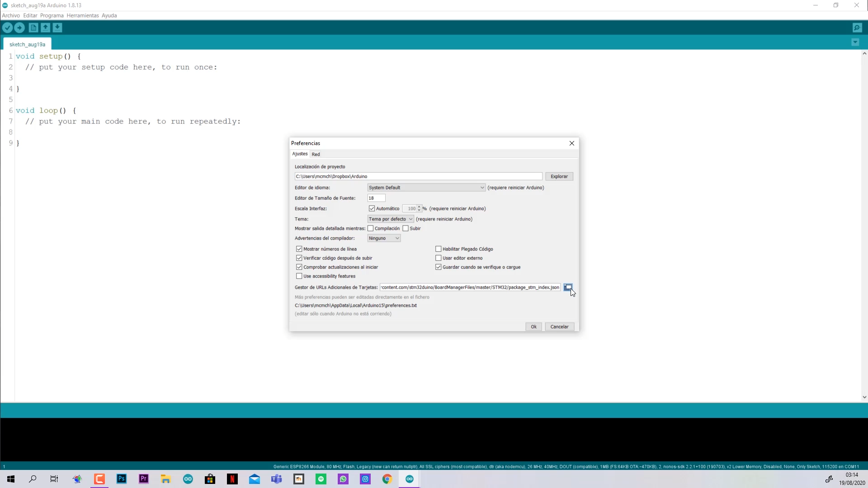Open the Editor de idioma dropdown
Screen dimensions: 868x488
coord(426,188)
